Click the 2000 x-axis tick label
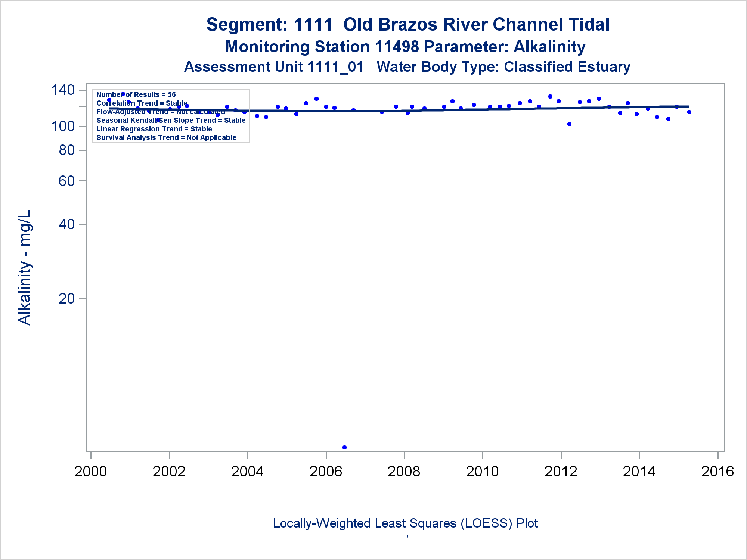747x560 pixels. 91,472
